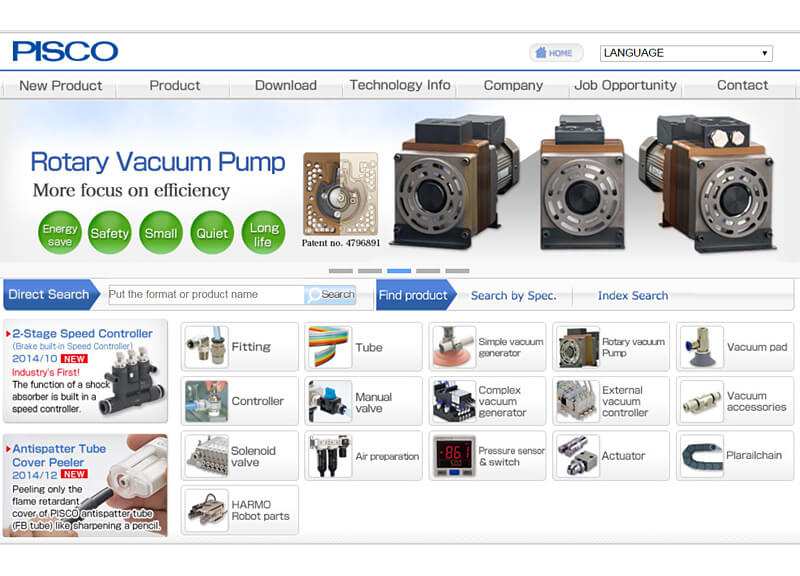Click the PISCO logo

[65, 52]
